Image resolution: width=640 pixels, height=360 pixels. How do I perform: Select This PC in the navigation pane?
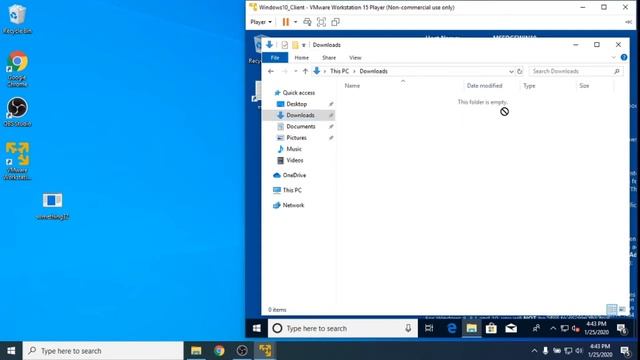(x=292, y=190)
